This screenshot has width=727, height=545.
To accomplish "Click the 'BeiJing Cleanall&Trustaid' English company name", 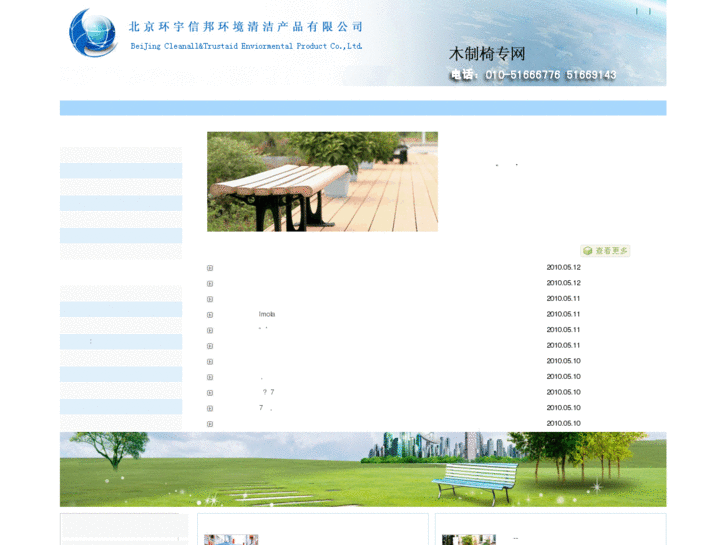I will [x=246, y=46].
